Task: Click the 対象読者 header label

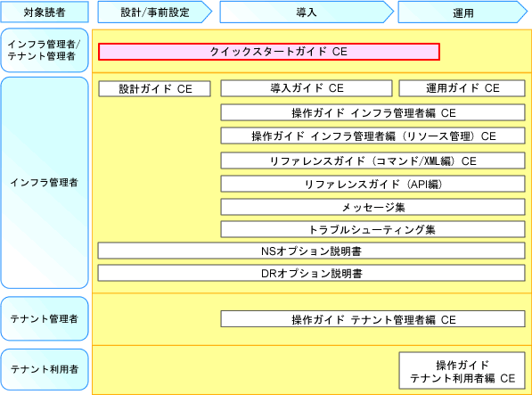Action: click(x=45, y=12)
